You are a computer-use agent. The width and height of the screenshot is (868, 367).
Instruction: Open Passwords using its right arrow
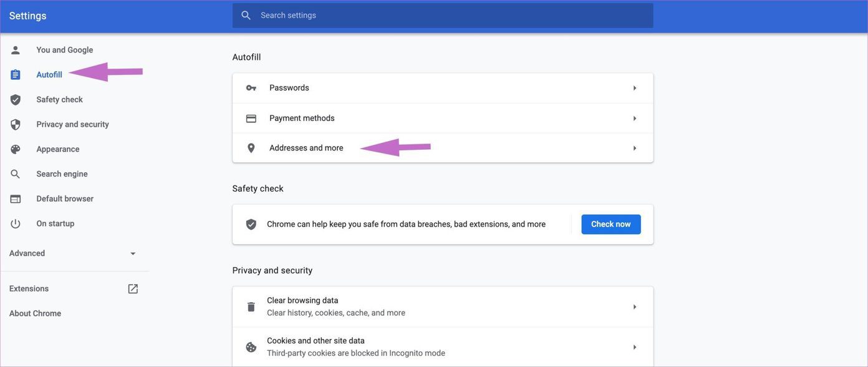(635, 88)
